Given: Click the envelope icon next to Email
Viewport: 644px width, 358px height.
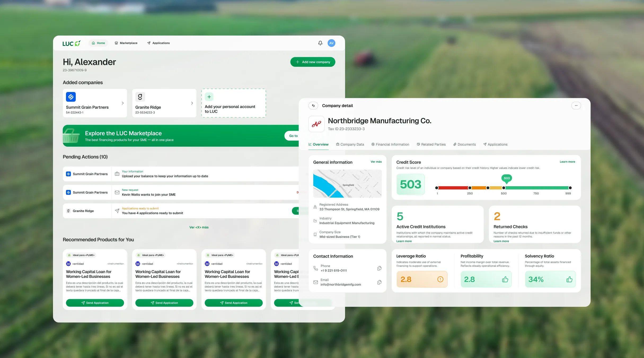Looking at the screenshot, I should pyautogui.click(x=316, y=282).
